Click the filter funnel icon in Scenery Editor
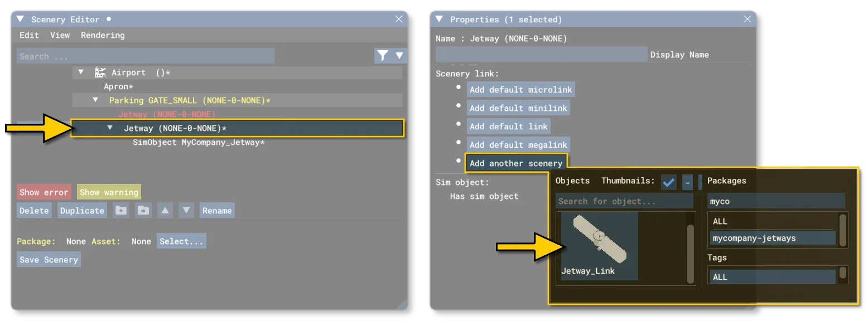Viewport: 868px width, 321px height. (x=382, y=56)
